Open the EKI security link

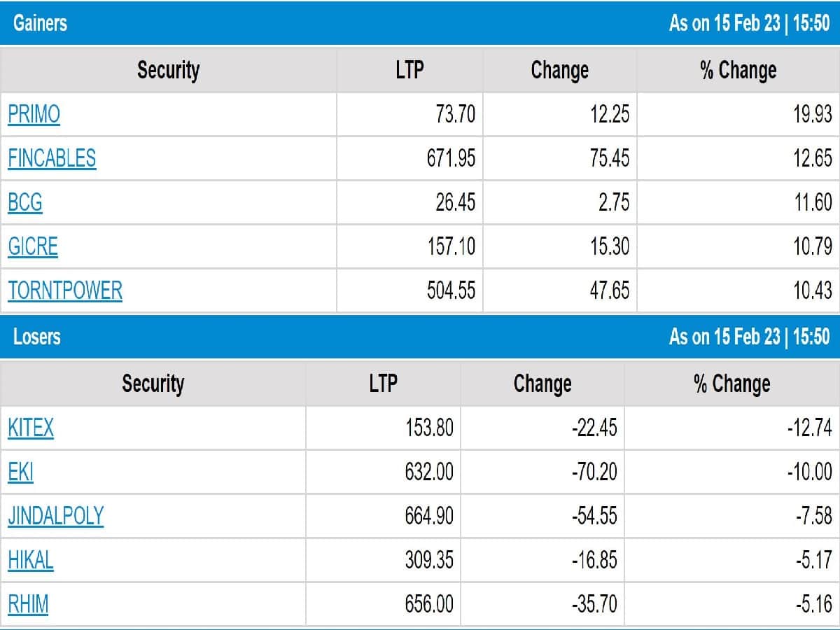20,472
